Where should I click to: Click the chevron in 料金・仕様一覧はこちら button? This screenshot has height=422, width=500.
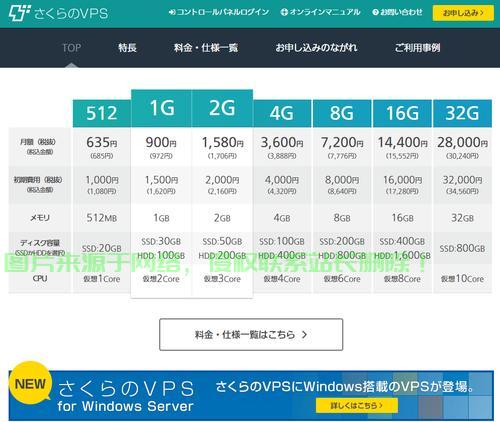304,335
